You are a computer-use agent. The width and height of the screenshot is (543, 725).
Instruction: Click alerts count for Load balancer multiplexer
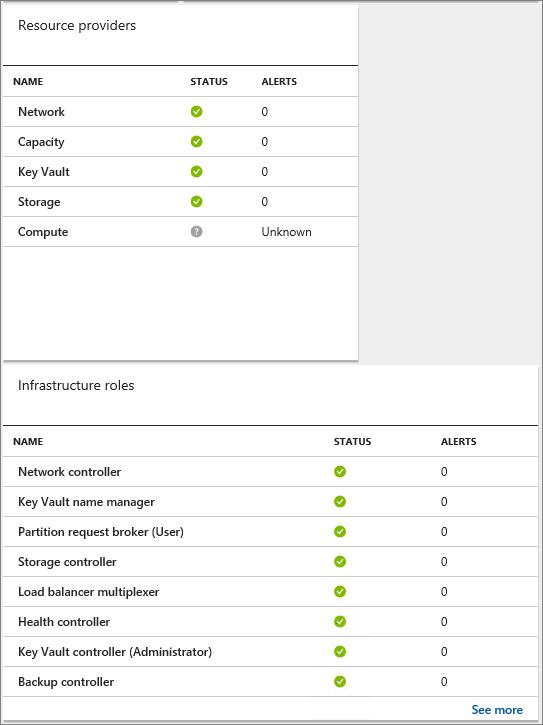pyautogui.click(x=444, y=592)
